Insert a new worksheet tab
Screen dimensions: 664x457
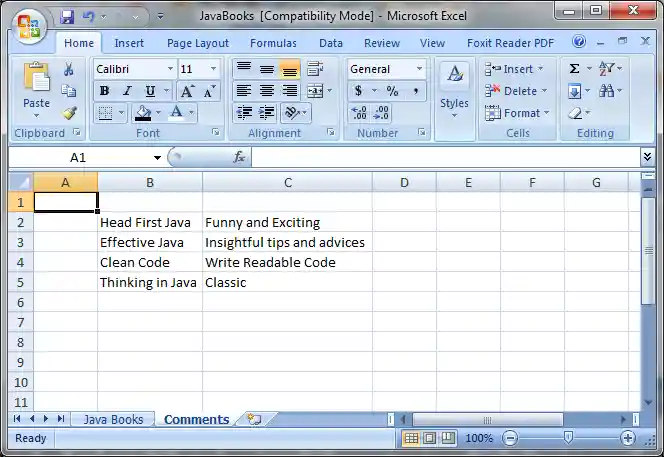click(254, 419)
